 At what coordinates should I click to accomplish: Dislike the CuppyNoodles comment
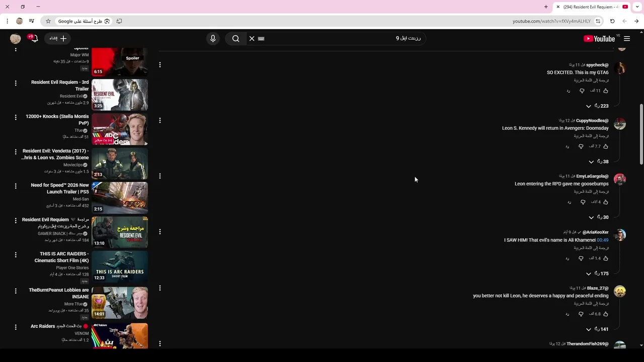click(581, 146)
